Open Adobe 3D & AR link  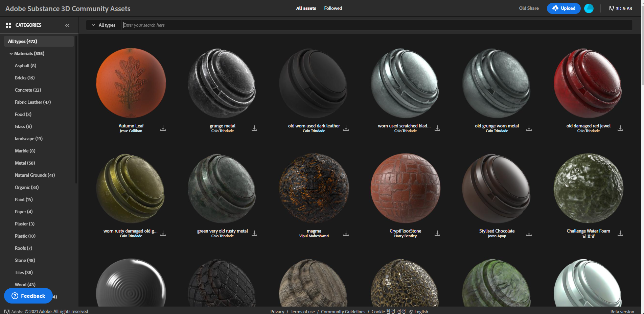[x=621, y=8]
